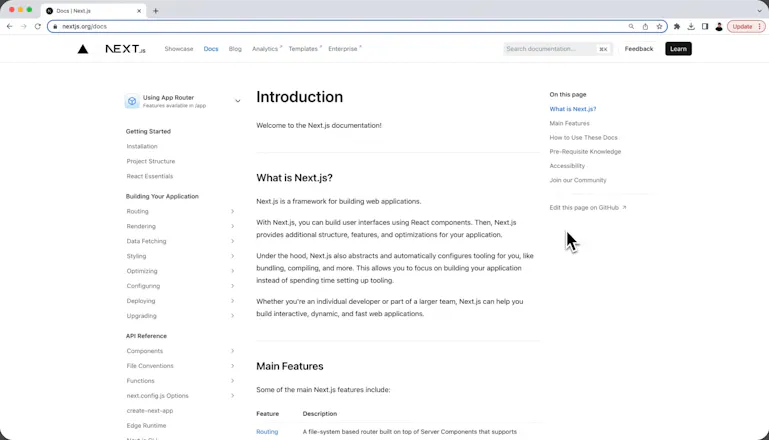The width and height of the screenshot is (769, 440).
Task: Open the Installation sidebar link
Action: [x=142, y=146]
